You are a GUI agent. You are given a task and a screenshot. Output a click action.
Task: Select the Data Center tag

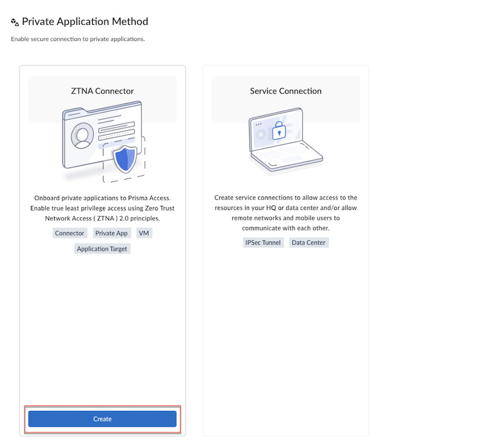click(309, 243)
